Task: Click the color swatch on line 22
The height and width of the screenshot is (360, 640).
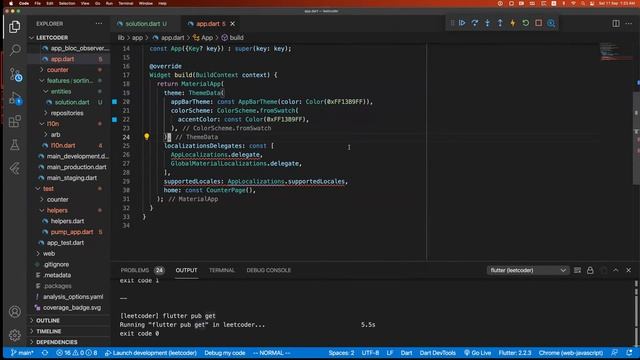Action: click(x=115, y=120)
